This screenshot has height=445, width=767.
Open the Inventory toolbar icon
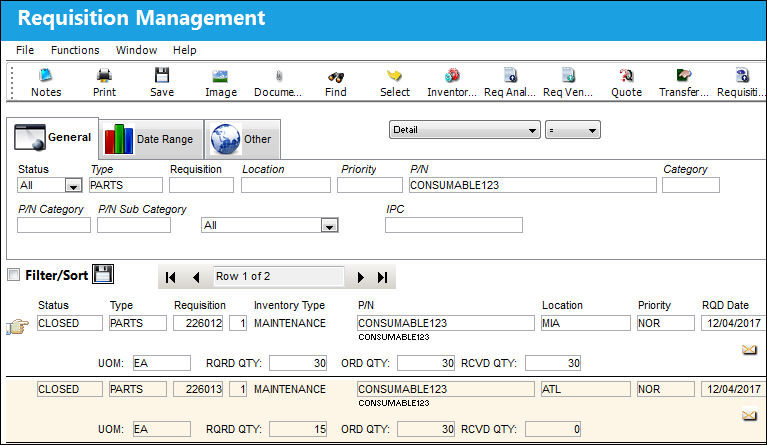point(452,76)
